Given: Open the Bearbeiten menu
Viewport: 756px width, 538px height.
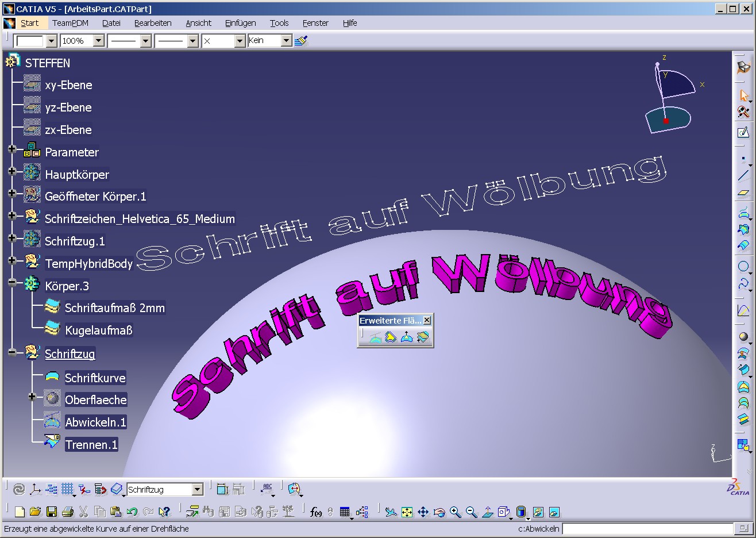Looking at the screenshot, I should point(153,23).
